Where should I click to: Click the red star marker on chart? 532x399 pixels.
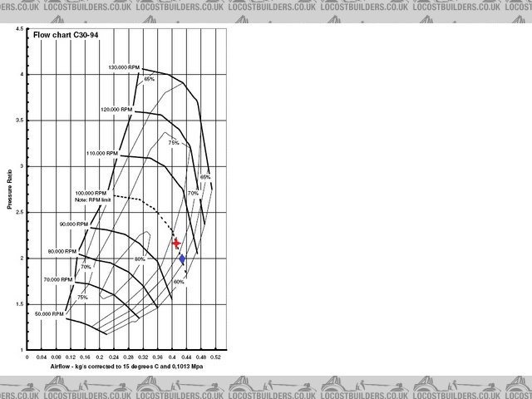point(176,243)
